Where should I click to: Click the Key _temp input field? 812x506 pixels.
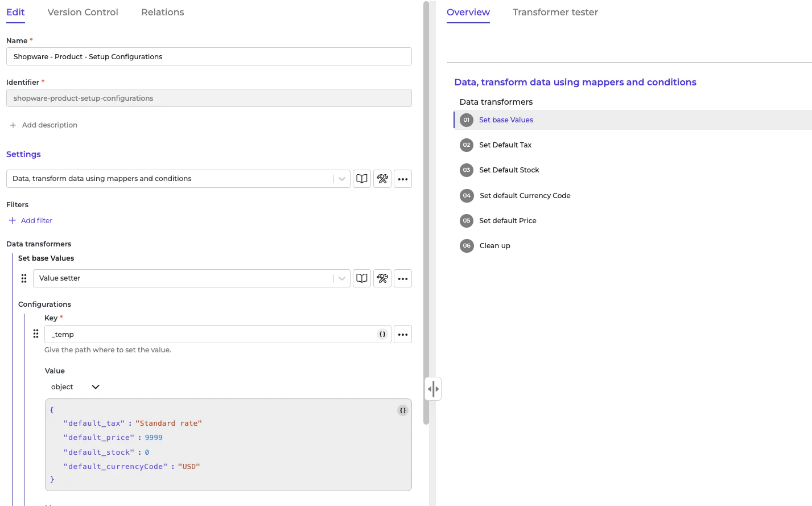[x=218, y=334]
